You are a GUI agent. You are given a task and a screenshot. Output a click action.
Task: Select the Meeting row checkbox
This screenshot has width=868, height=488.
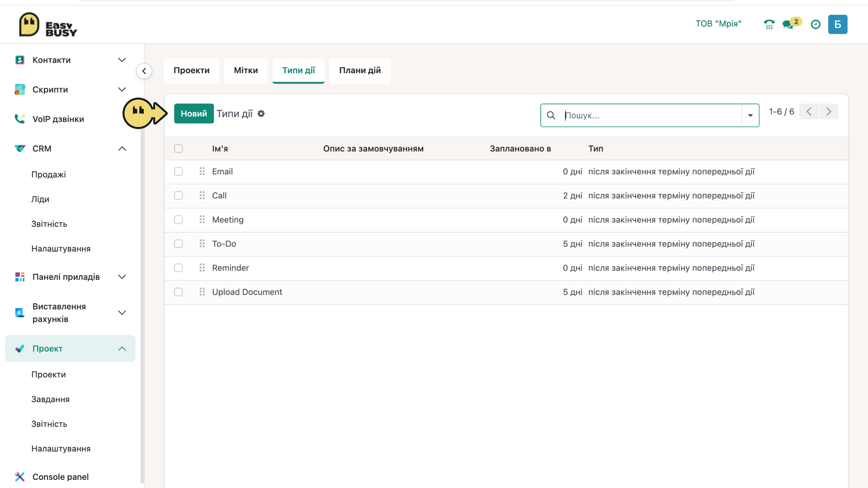tap(179, 220)
